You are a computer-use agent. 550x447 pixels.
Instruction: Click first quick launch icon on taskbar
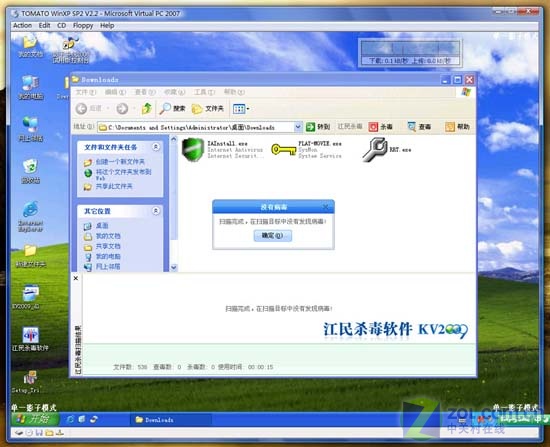click(x=70, y=419)
